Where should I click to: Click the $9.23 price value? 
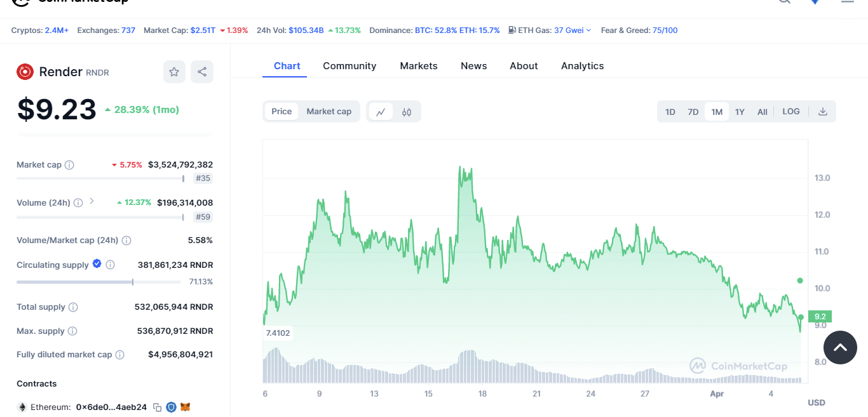pos(57,110)
